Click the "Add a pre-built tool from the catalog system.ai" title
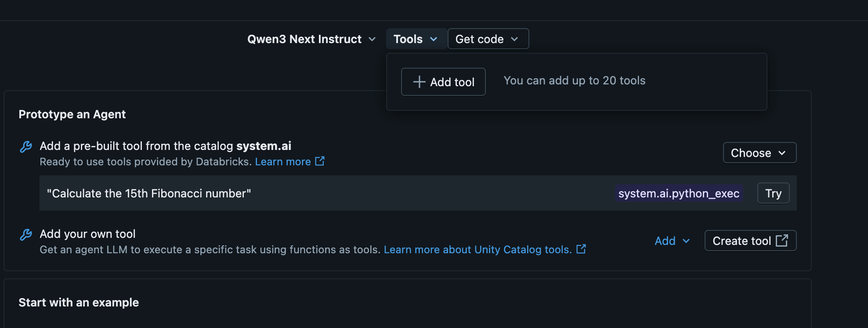The width and height of the screenshot is (868, 328). point(165,146)
